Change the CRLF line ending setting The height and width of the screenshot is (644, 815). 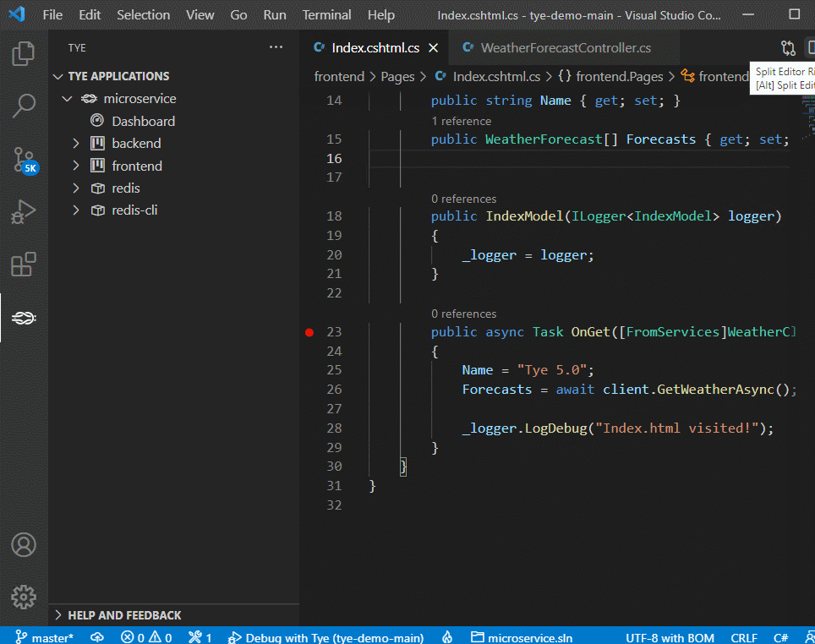click(744, 637)
